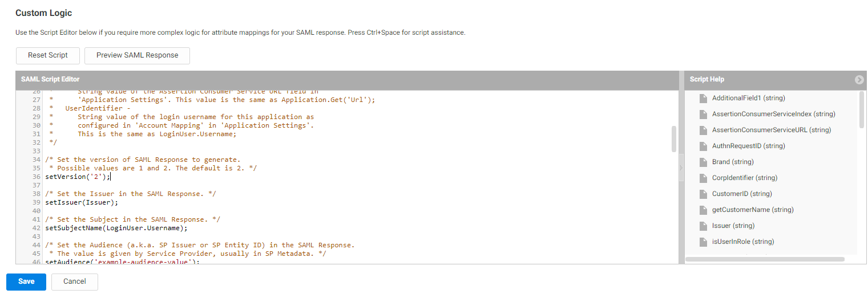The height and width of the screenshot is (298, 868).
Task: Click the Script Help horizontal scrollbar
Action: point(764,259)
